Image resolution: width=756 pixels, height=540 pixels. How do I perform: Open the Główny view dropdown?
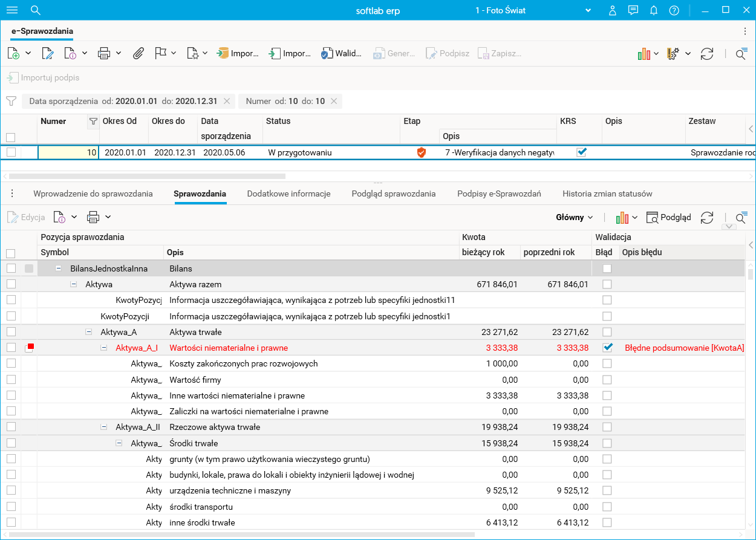pyautogui.click(x=574, y=217)
